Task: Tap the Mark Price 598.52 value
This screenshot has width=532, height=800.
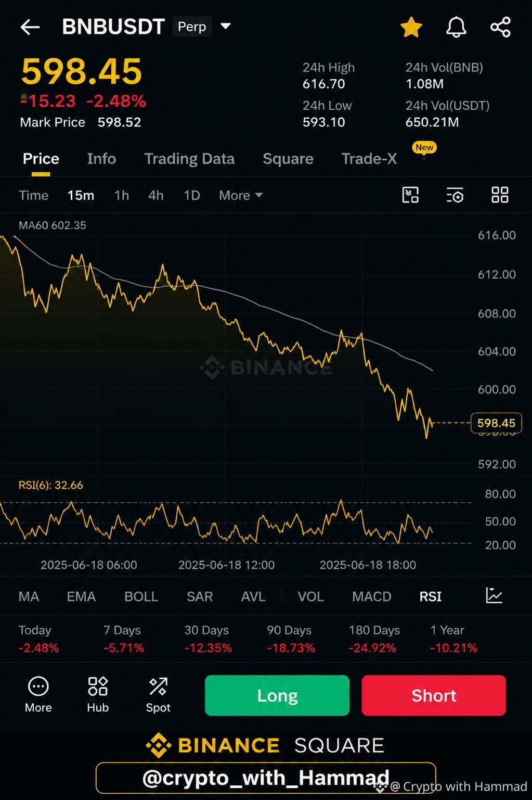Action: pyautogui.click(x=119, y=122)
